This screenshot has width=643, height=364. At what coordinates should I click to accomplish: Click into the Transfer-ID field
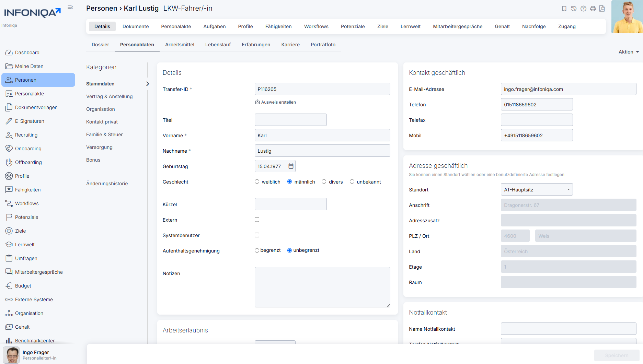click(x=322, y=89)
